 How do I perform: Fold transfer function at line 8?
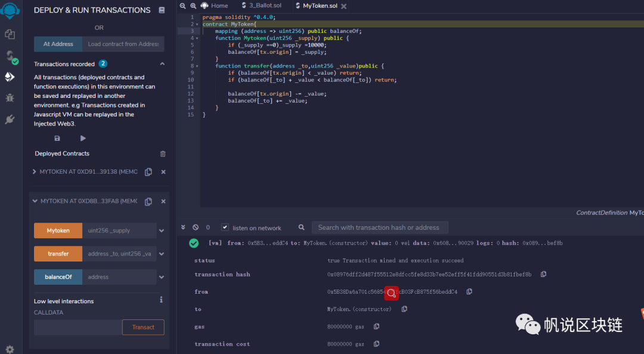[197, 66]
